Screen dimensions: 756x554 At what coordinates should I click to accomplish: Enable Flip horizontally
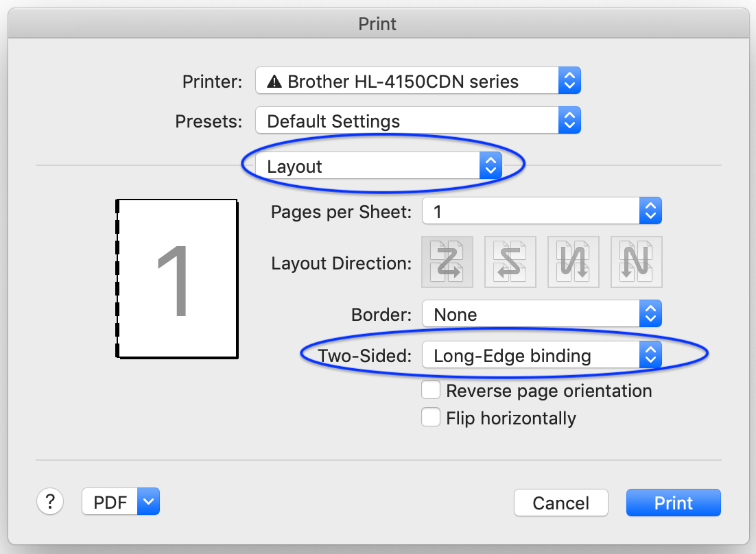(431, 418)
